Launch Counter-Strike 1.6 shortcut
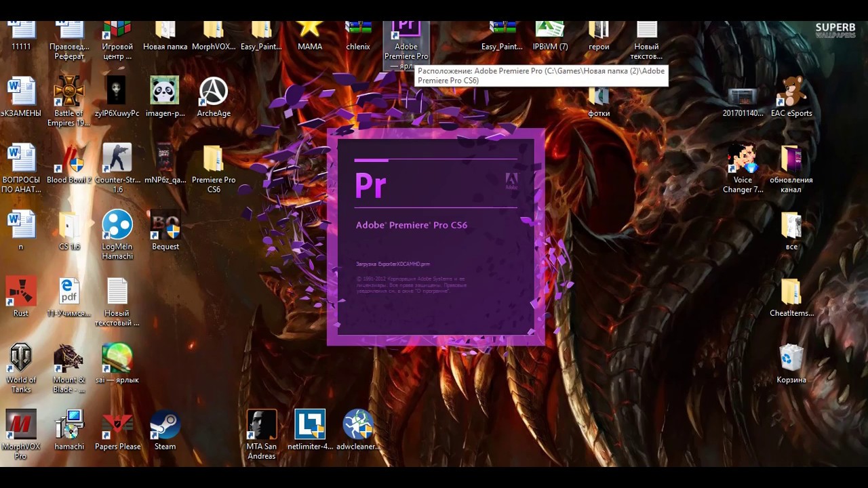 point(117,168)
